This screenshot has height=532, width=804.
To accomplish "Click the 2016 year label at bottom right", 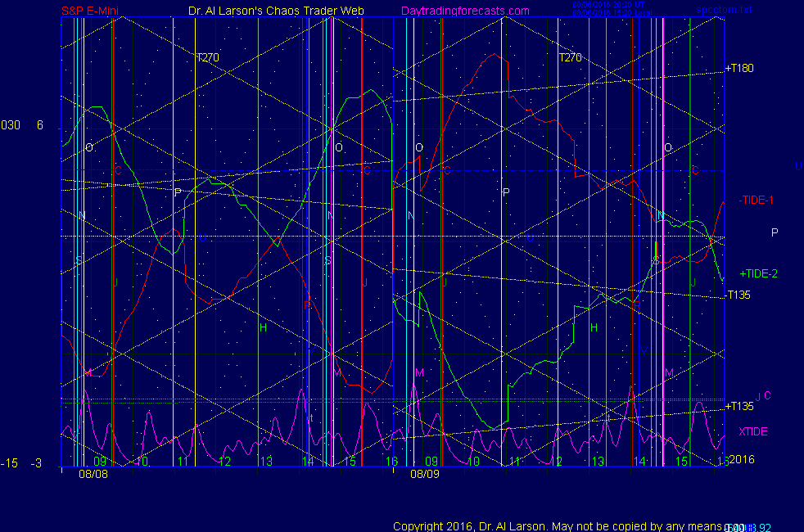I will 741,461.
